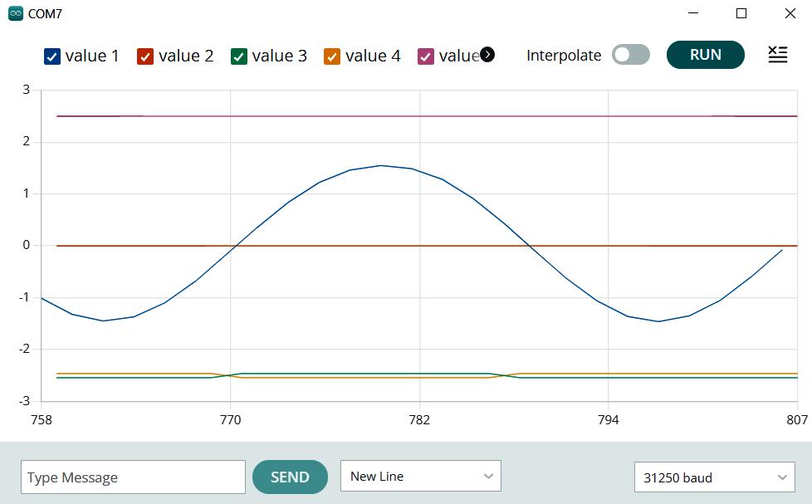The width and height of the screenshot is (812, 504).
Task: Open the New Line ending dropdown
Action: [420, 477]
